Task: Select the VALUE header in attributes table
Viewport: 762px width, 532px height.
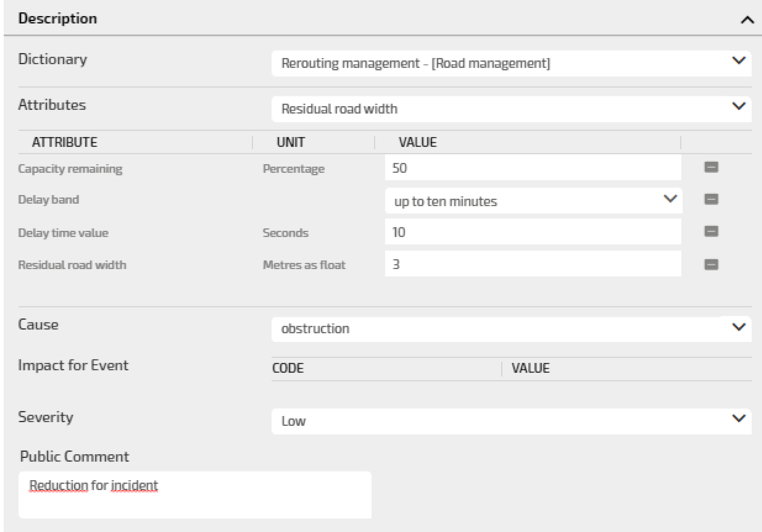Action: [x=418, y=142]
